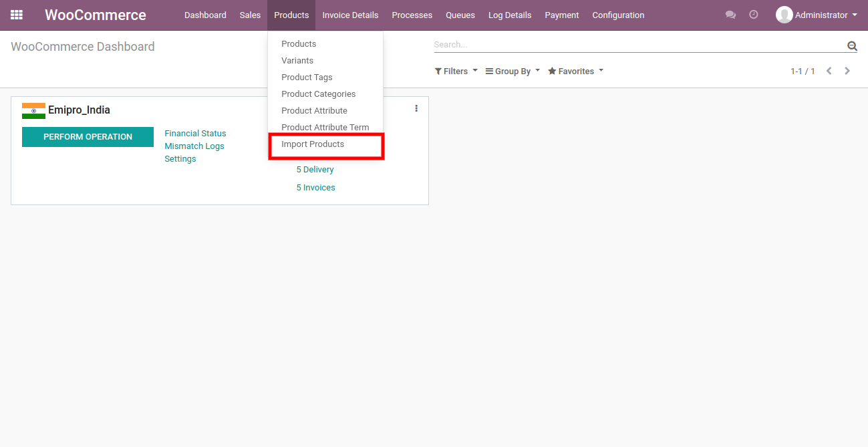
Task: Click the search magnifier icon
Action: (x=852, y=45)
